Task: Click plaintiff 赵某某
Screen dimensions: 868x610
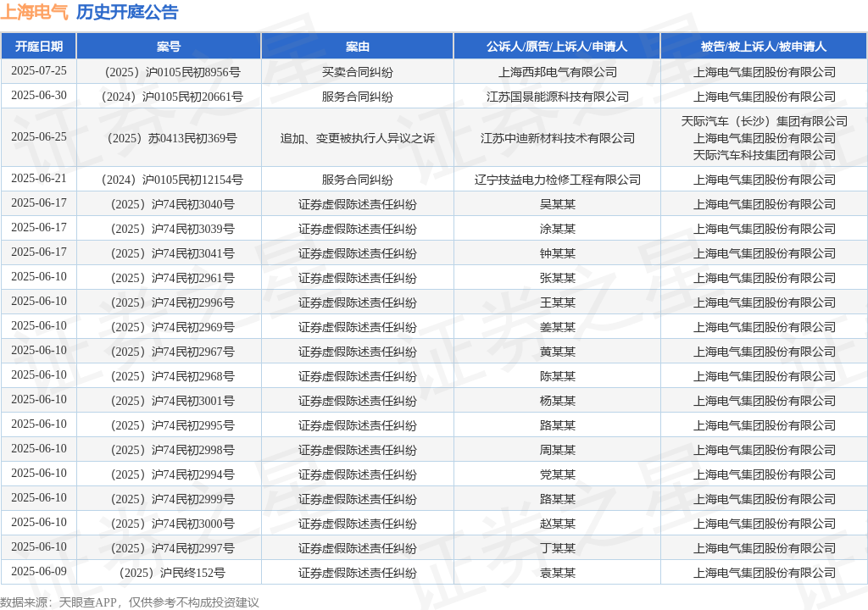Action: click(558, 524)
